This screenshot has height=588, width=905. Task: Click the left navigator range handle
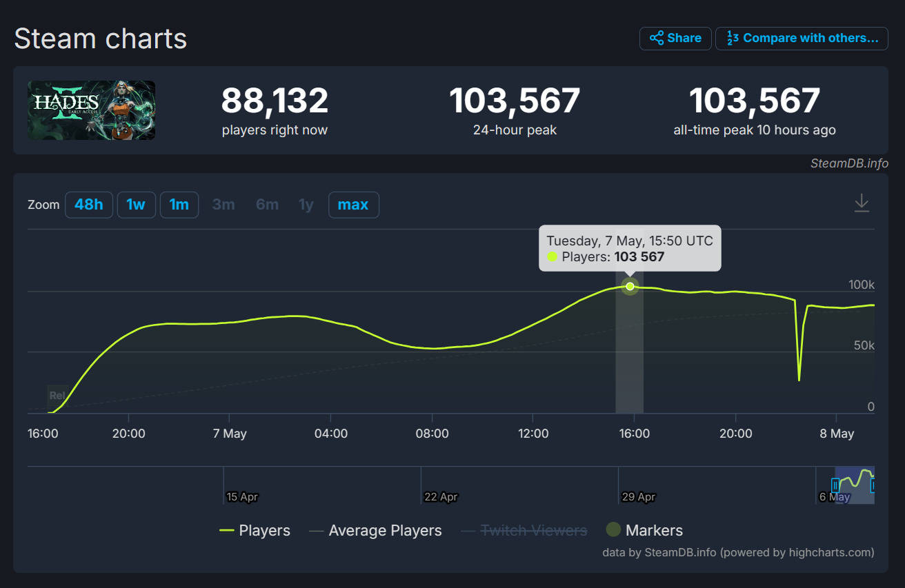[835, 485]
